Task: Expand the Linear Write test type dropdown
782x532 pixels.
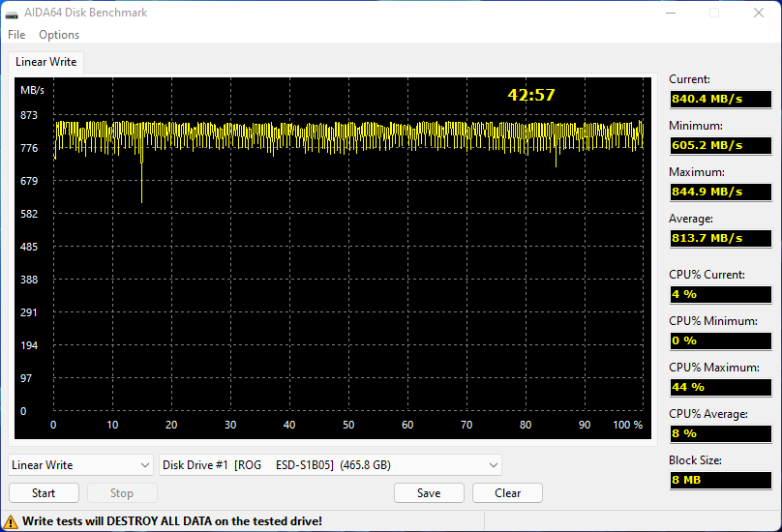Action: pyautogui.click(x=80, y=465)
